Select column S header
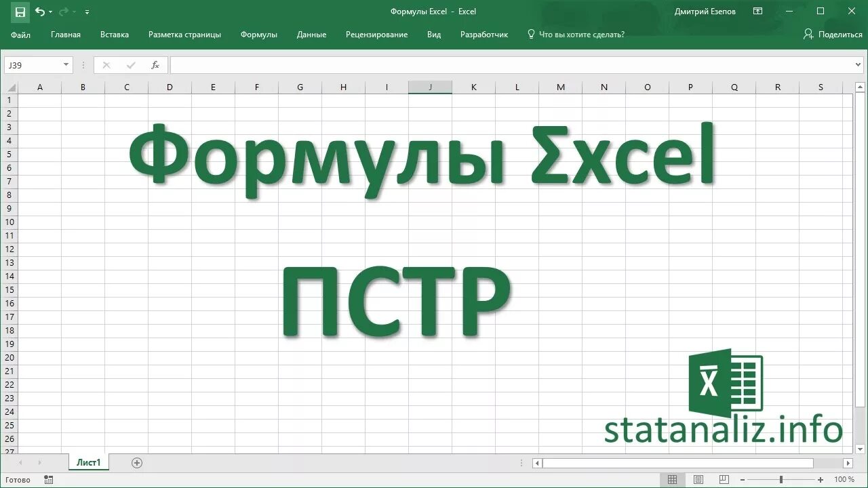Screen dimensions: 868x488 tap(821, 87)
